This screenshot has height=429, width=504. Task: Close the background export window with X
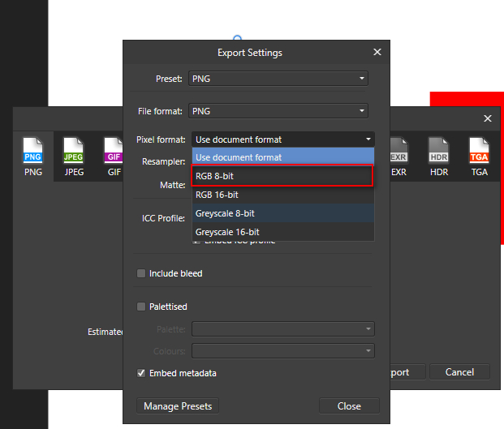(x=488, y=118)
